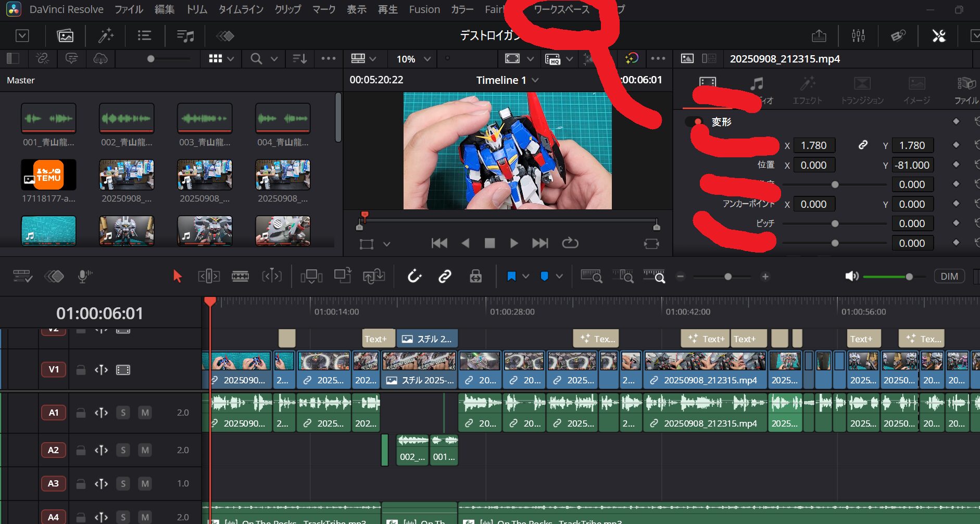Screen dimensions: 980x524
Task: Open the Effects magic wand panel
Action: [x=106, y=35]
